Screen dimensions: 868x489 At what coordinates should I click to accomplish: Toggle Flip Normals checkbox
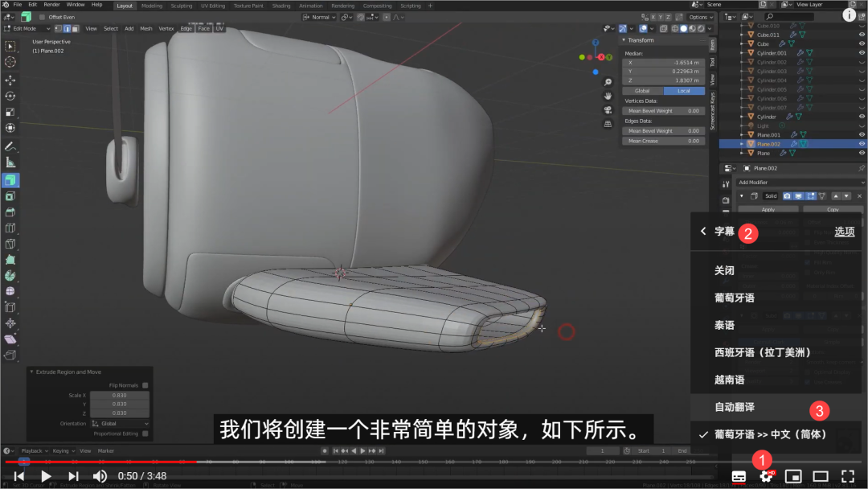point(145,385)
